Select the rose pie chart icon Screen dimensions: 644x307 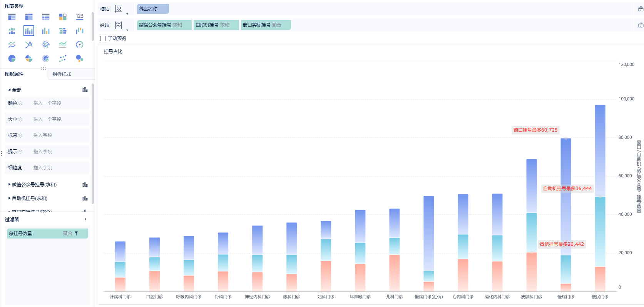point(29,58)
